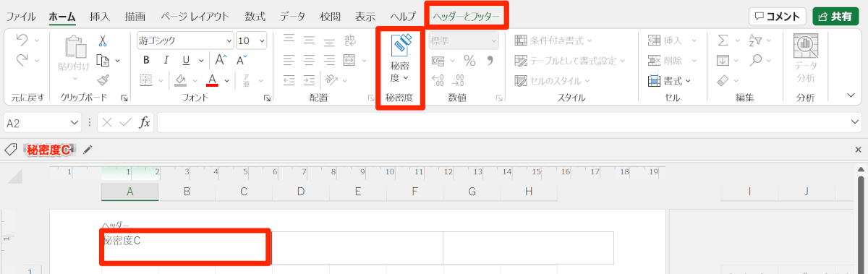This screenshot has height=274, width=868.
Task: Click the コメント comments button
Action: [x=778, y=16]
